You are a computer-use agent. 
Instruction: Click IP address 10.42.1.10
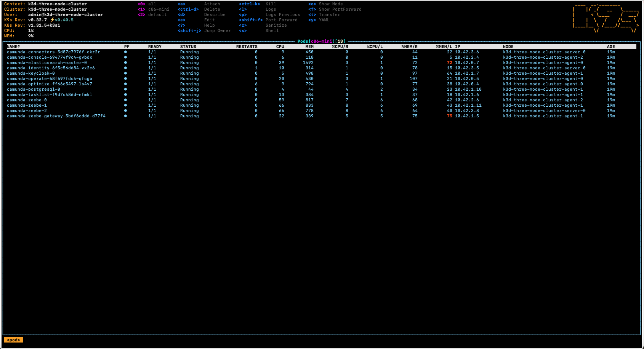468,89
